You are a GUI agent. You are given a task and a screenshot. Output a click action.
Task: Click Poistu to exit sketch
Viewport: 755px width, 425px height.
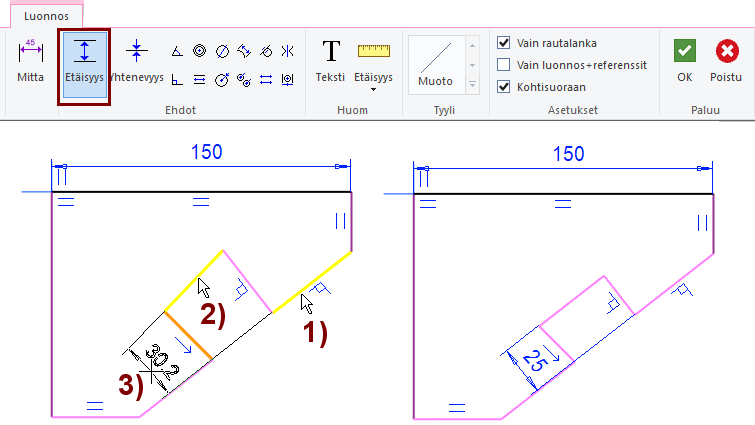(726, 61)
